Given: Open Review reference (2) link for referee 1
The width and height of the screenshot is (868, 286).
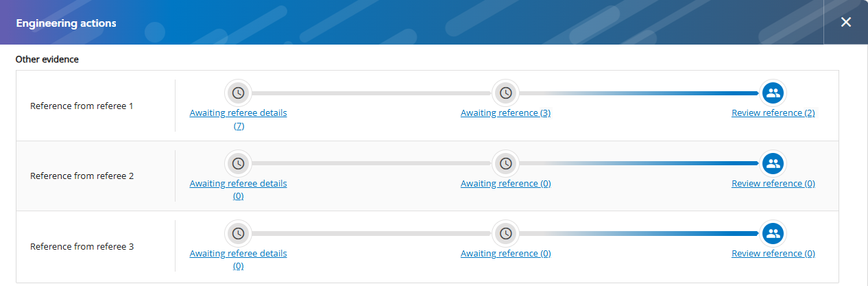Looking at the screenshot, I should coord(773,113).
